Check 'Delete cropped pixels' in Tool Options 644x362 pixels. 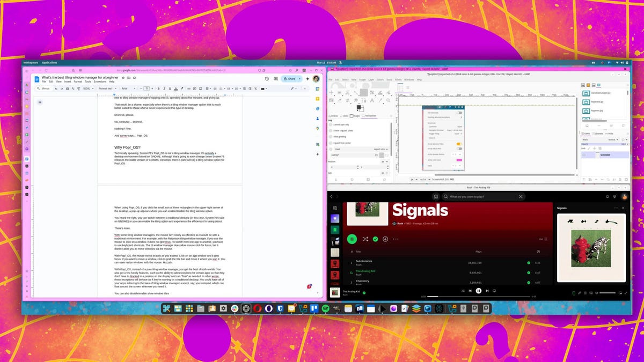click(x=331, y=130)
